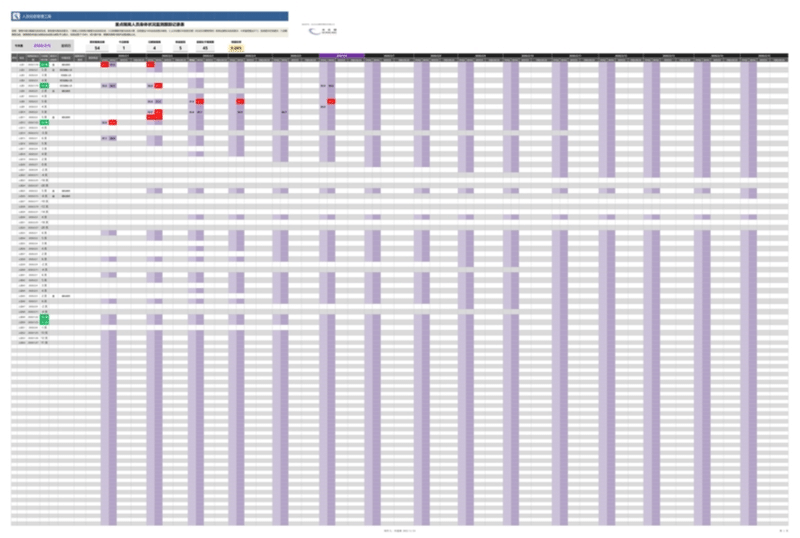Click the yellow highlighted summary box
This screenshot has width=800, height=538.
235,47
